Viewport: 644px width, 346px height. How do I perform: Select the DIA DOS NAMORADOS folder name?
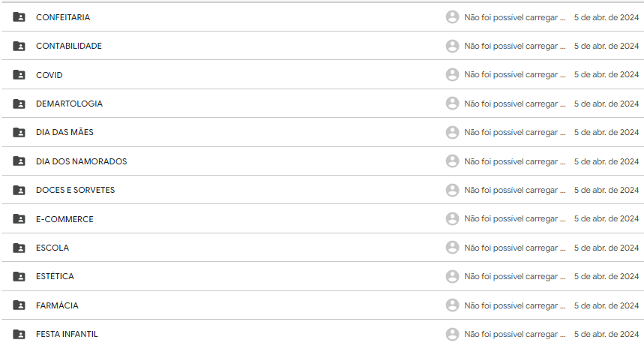(81, 161)
